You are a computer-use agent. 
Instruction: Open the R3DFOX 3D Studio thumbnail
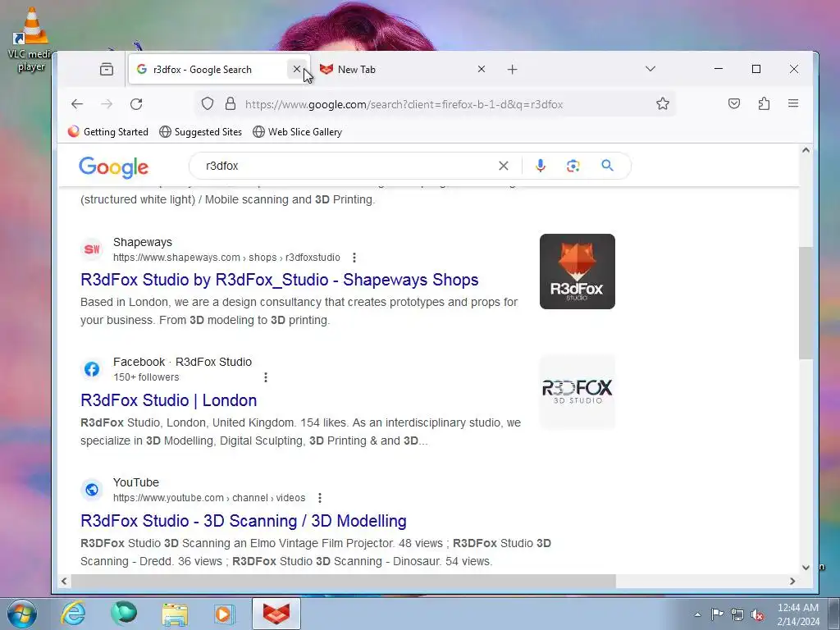click(577, 391)
